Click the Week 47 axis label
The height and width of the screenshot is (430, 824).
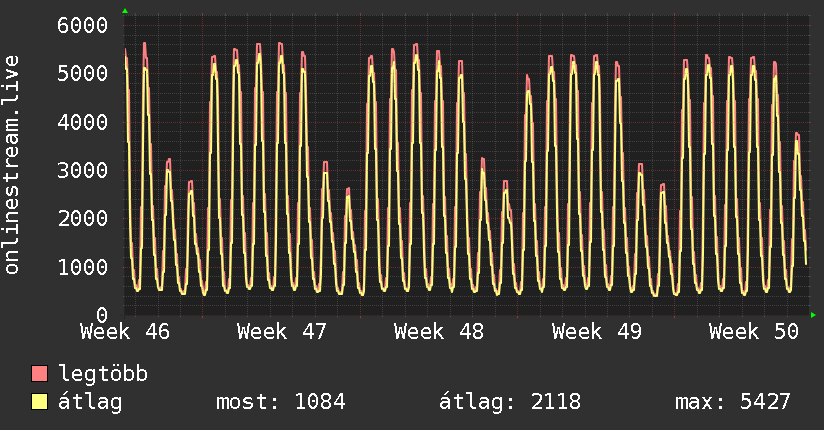tap(282, 332)
